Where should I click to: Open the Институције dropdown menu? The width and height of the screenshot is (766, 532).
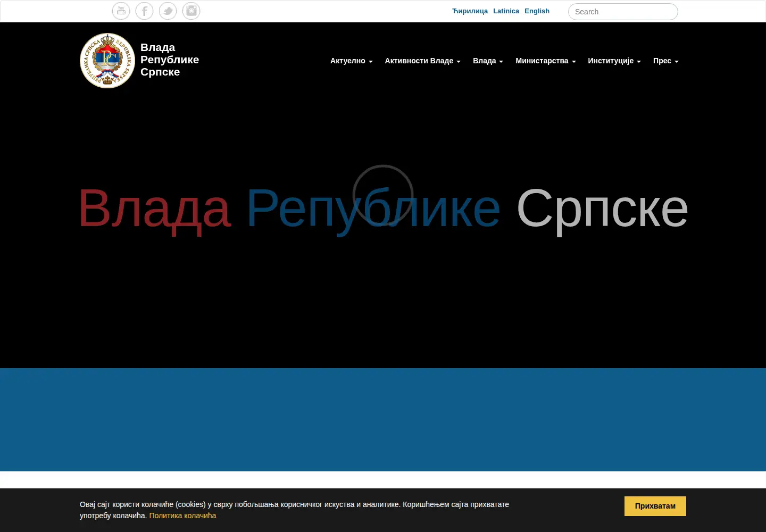(614, 61)
